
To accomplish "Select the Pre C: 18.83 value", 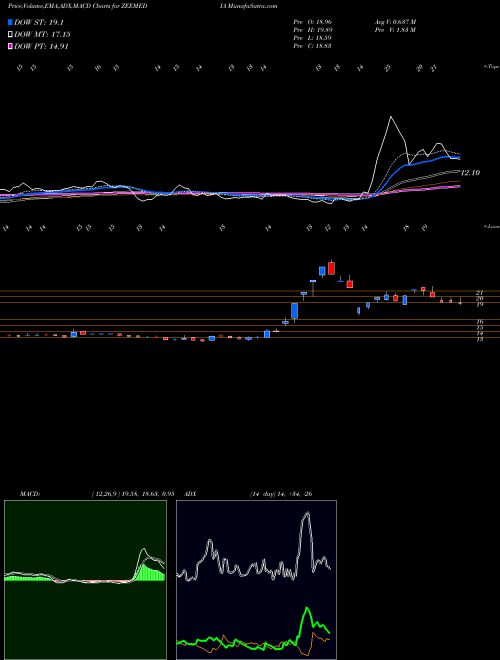I will 313,46.
